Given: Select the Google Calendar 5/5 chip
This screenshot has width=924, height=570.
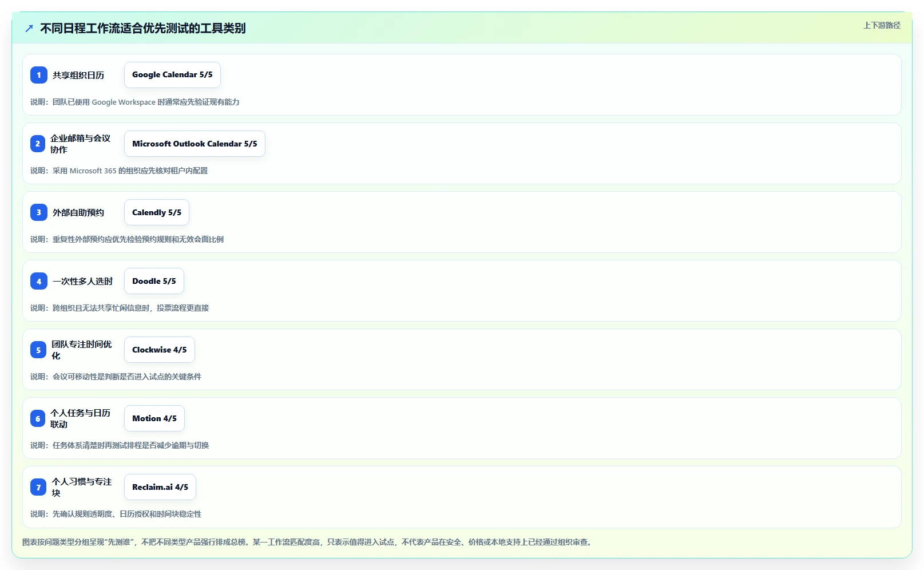Looking at the screenshot, I should click(x=172, y=75).
